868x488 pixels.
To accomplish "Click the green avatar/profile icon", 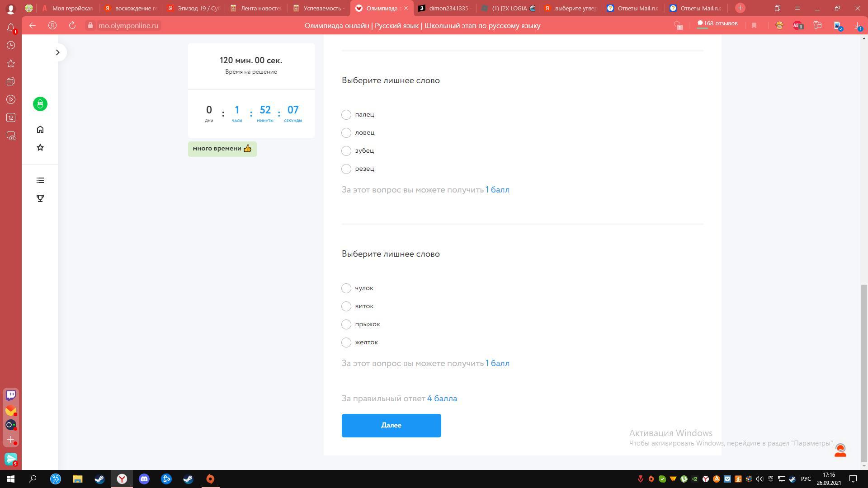I will tap(39, 103).
